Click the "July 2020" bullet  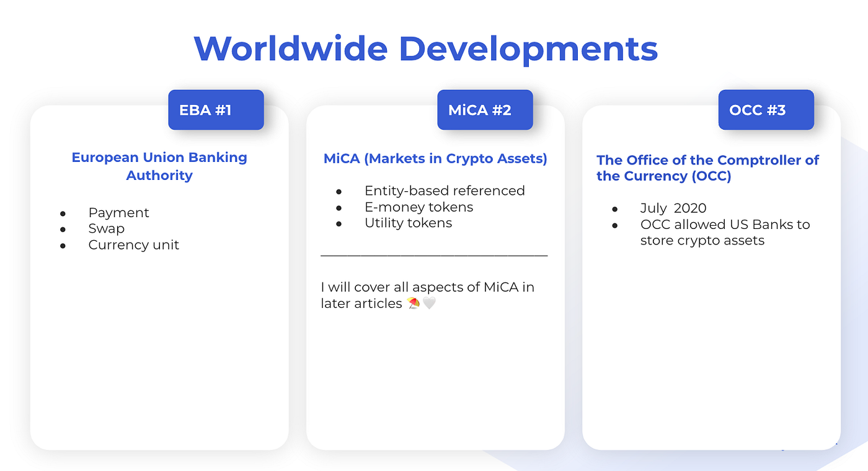673,209
